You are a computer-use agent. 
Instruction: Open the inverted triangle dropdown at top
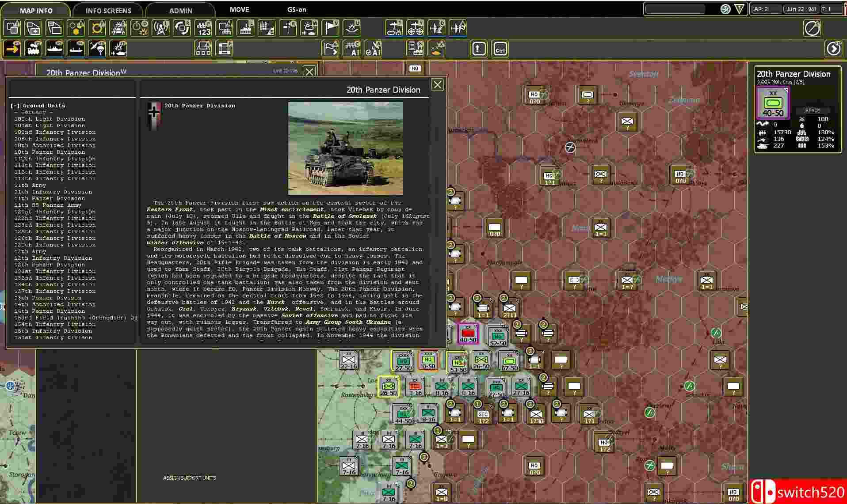pos(739,9)
